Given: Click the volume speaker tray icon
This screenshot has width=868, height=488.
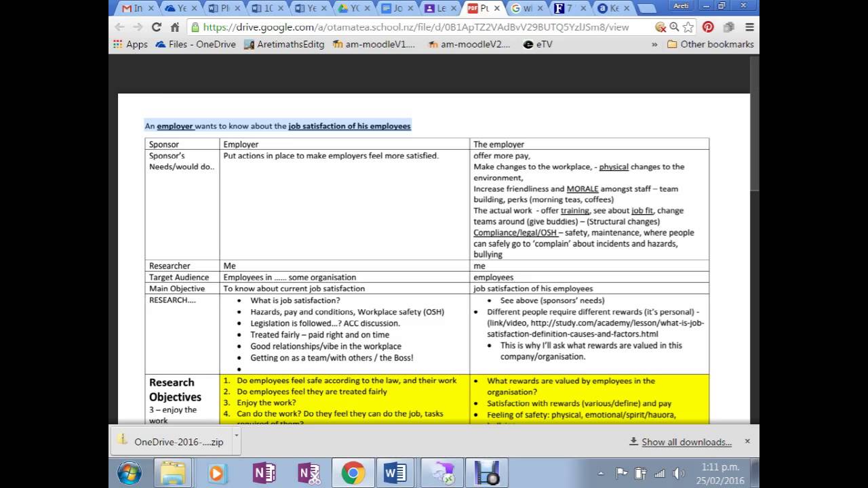Looking at the screenshot, I should tap(678, 473).
